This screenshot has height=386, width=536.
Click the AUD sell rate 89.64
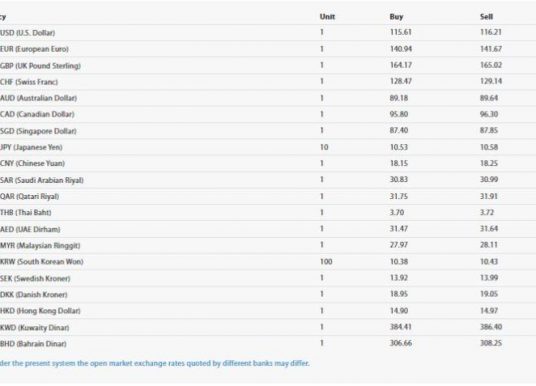coord(489,98)
